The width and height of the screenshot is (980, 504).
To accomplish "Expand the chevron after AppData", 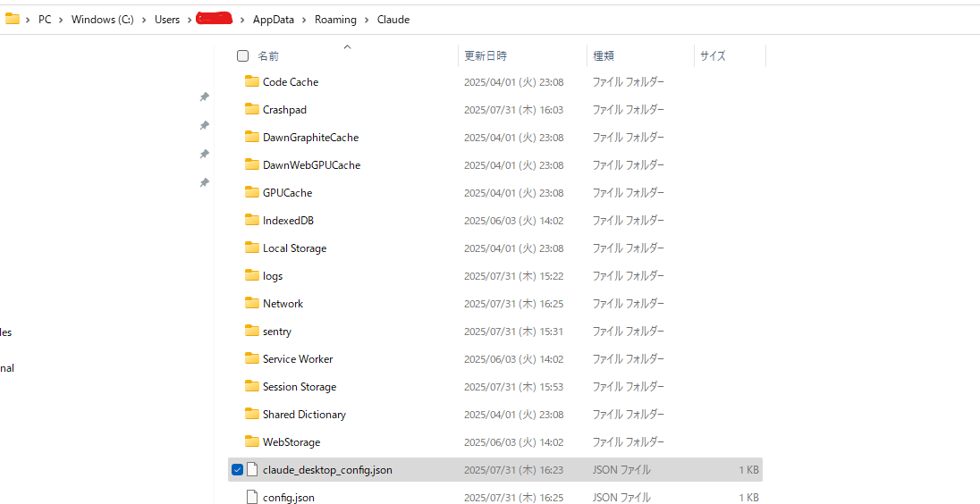I will point(304,20).
